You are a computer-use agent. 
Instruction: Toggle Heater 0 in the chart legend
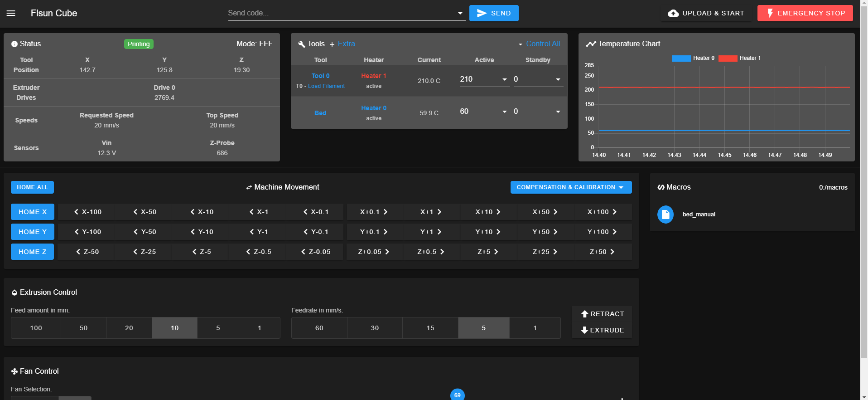[x=693, y=58]
